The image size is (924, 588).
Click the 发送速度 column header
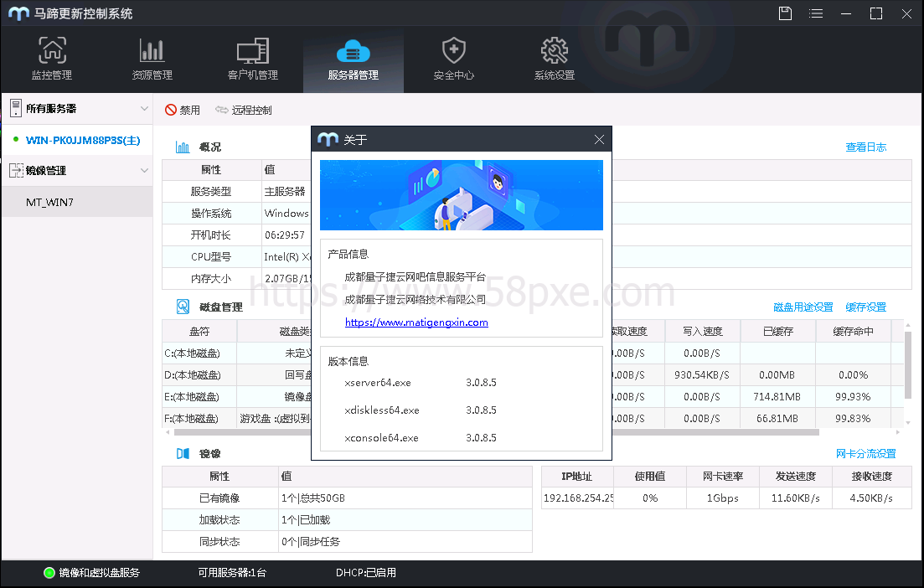coord(796,477)
